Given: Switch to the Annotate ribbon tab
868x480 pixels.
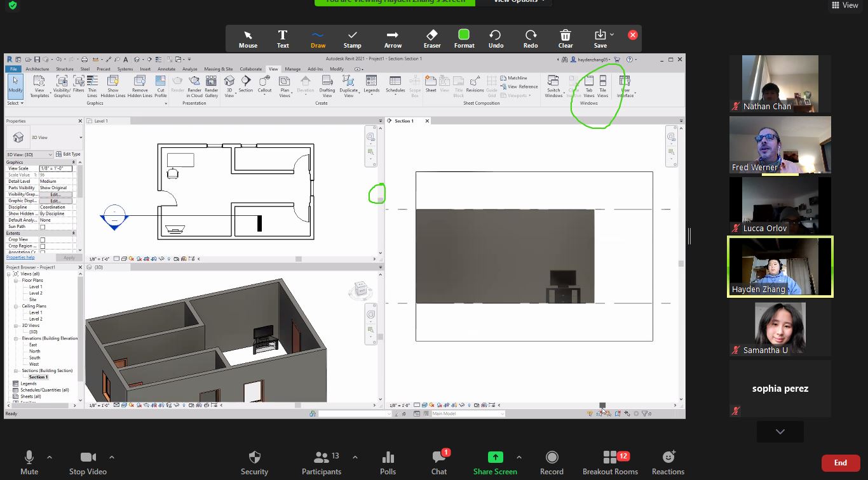Looking at the screenshot, I should [x=166, y=69].
